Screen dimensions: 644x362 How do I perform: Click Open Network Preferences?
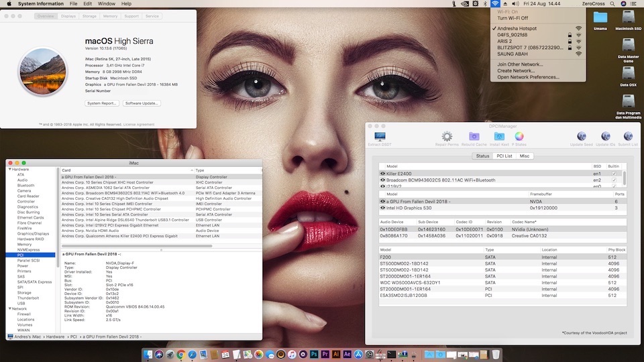[x=528, y=77]
